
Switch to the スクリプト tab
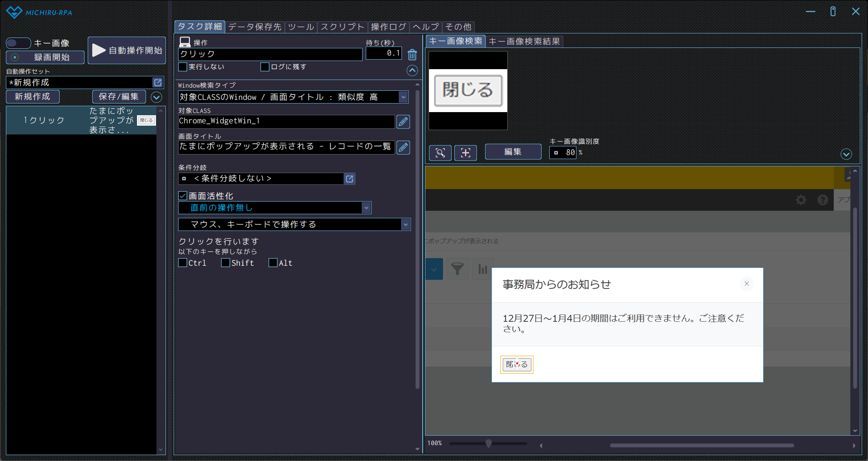(342, 27)
